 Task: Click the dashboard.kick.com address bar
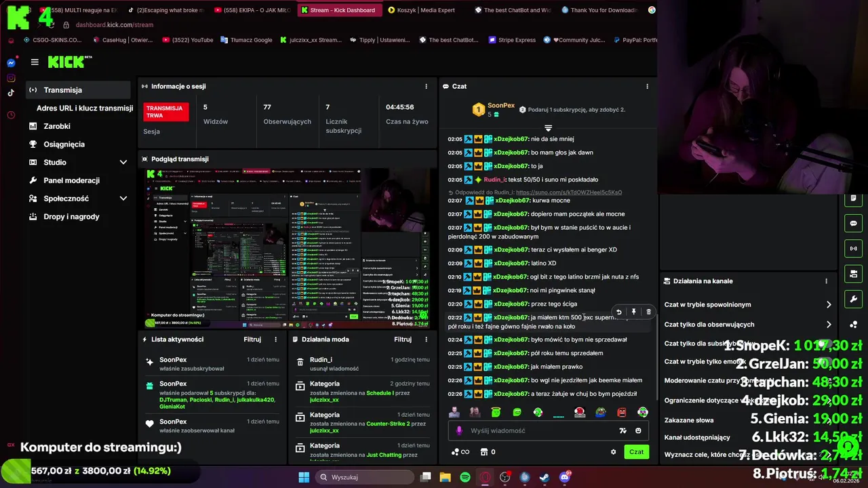coord(114,25)
